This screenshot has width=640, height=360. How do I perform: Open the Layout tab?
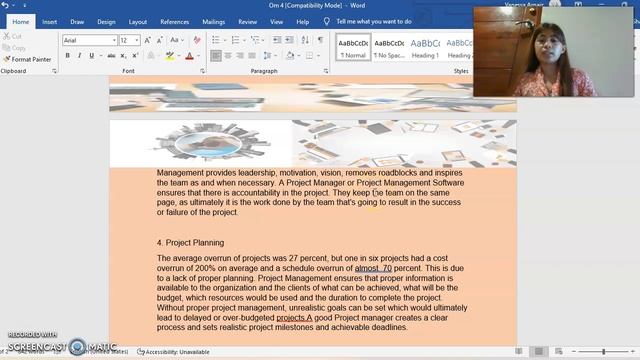tap(138, 22)
